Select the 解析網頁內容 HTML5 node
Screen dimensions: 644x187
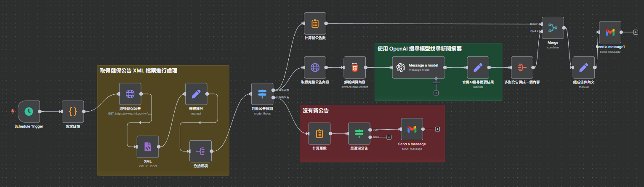(354, 67)
